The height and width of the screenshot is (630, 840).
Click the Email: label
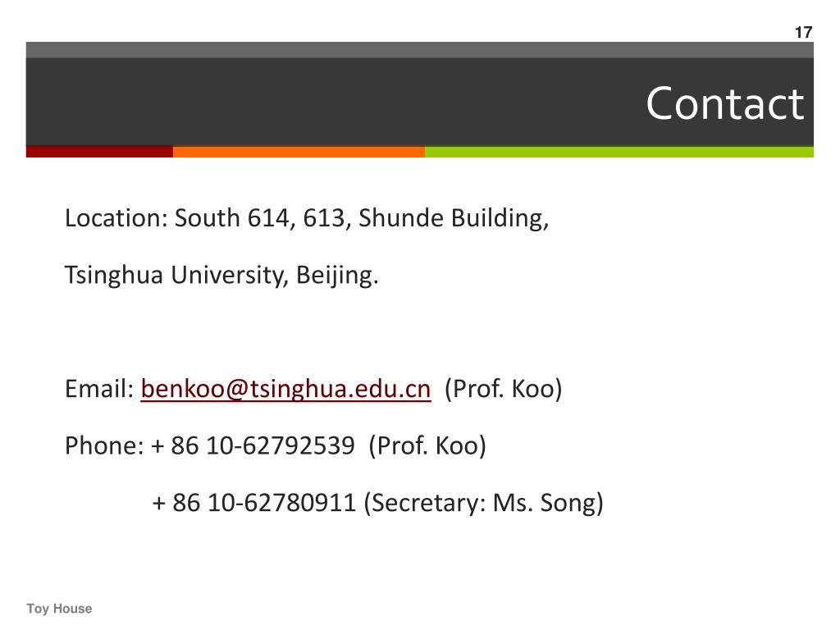click(x=99, y=388)
